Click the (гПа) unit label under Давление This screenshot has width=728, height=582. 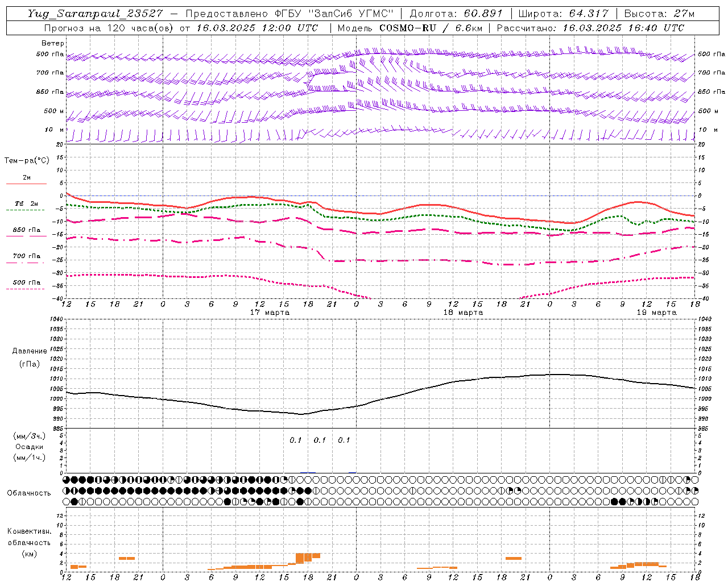[30, 364]
